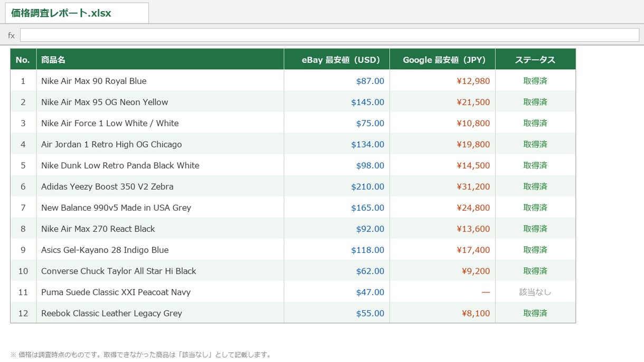Select the $98.00 eBay price cell
Viewport: 644px width, 362px height.
pyautogui.click(x=337, y=165)
